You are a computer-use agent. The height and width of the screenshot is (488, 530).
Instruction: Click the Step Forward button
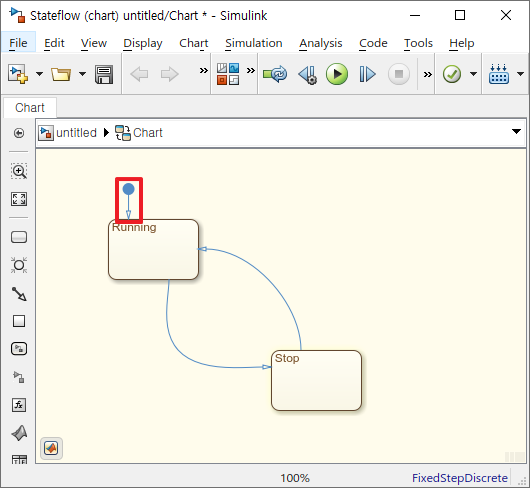pyautogui.click(x=367, y=74)
